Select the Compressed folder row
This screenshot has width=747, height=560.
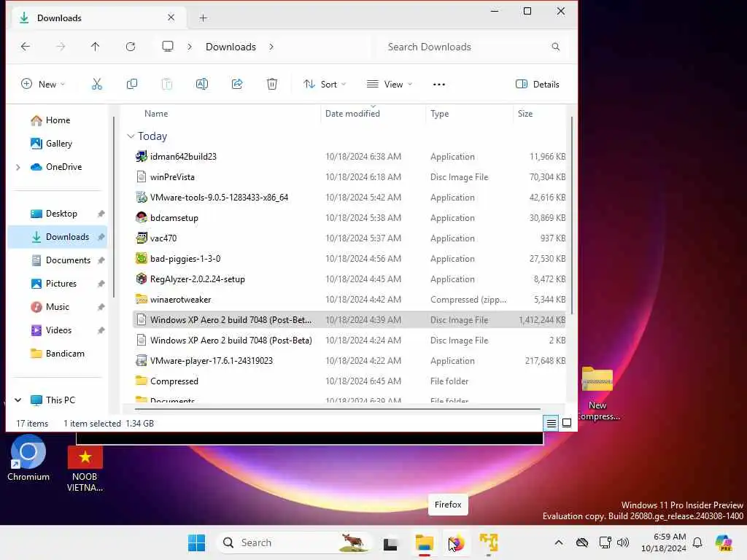(x=349, y=381)
